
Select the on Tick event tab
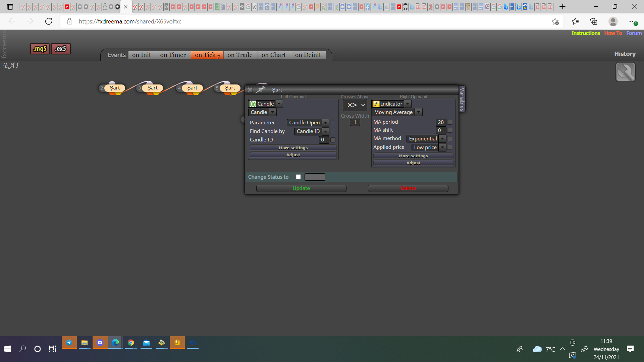coord(207,55)
